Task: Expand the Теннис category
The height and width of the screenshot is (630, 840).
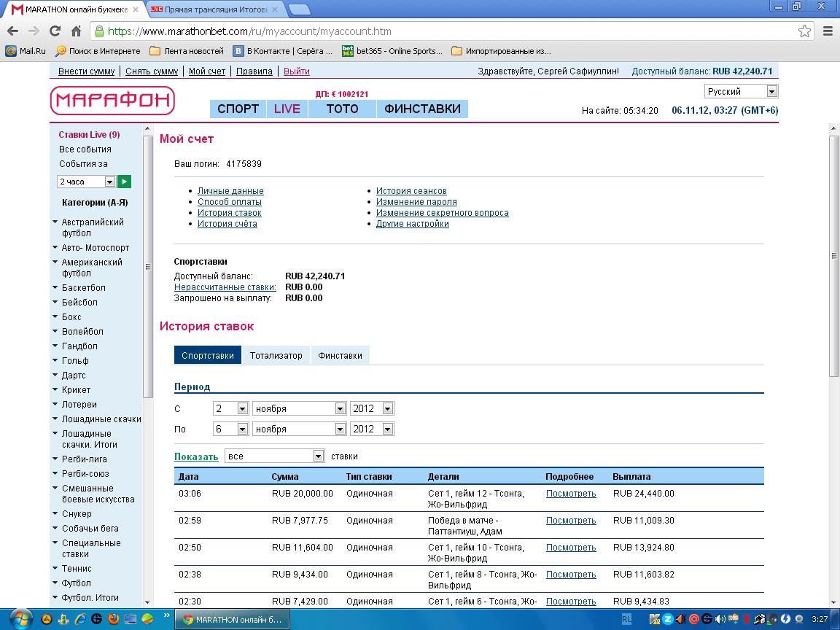Action: point(77,569)
